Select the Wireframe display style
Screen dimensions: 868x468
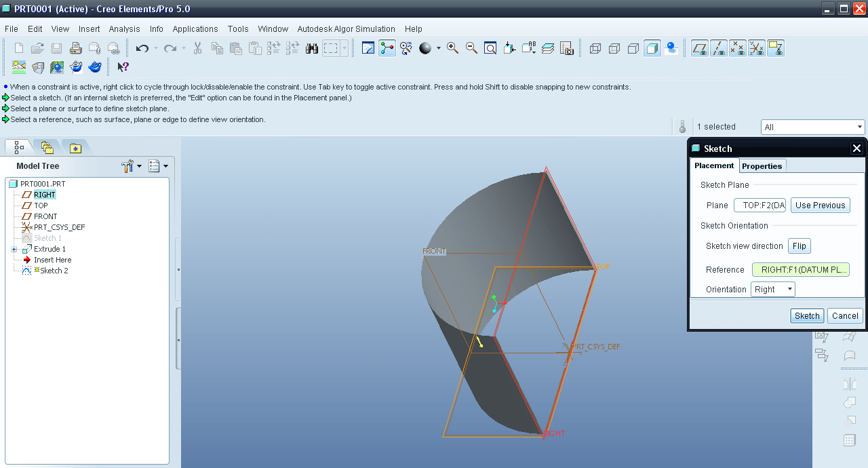click(595, 48)
